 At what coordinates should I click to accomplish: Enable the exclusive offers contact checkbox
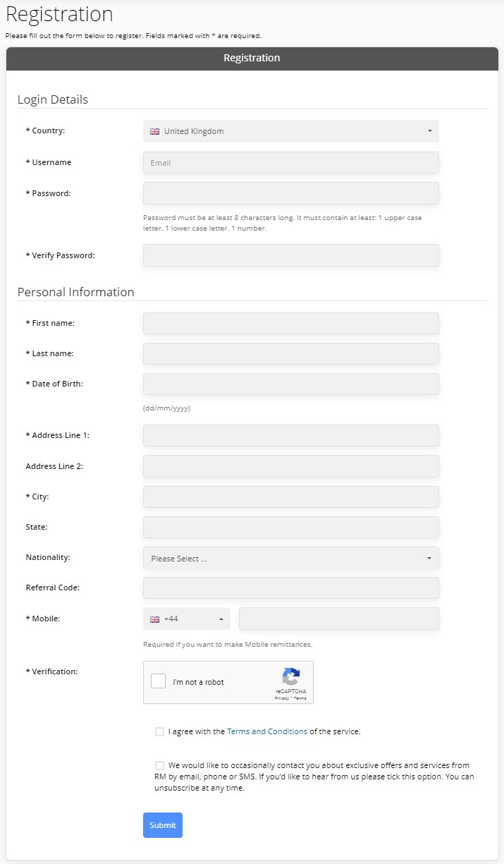[159, 765]
